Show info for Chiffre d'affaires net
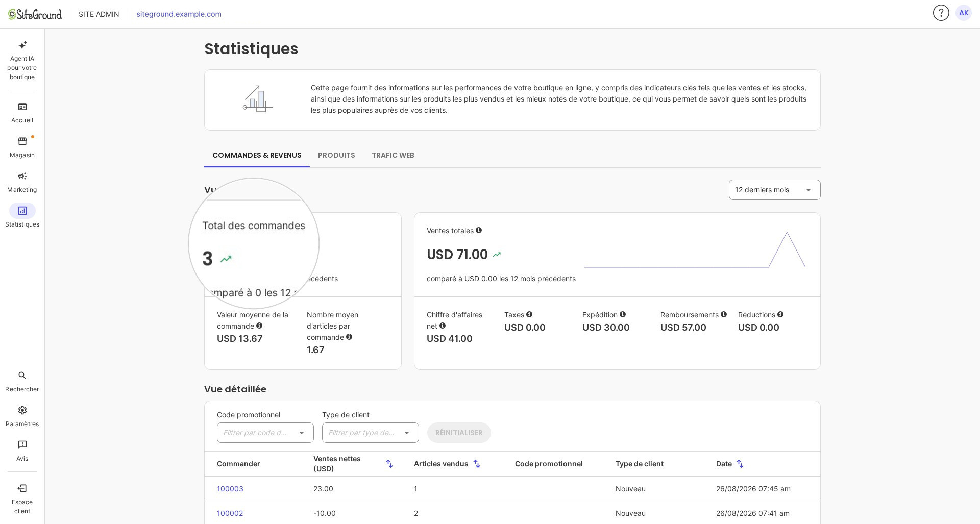The height and width of the screenshot is (524, 980). (443, 326)
